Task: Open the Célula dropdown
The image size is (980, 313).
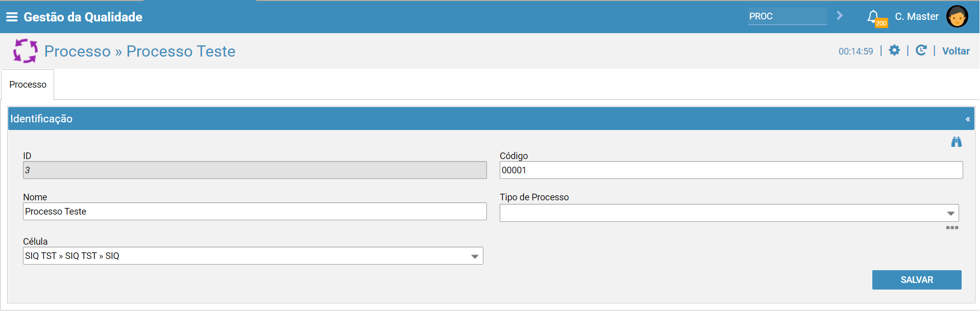Action: coord(253,256)
